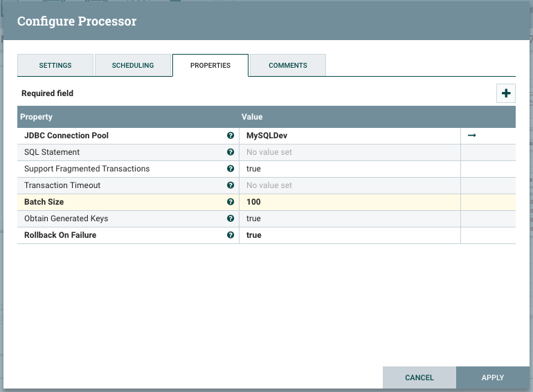
Task: Click help icon for Support Fragmented Transactions
Action: [x=231, y=169]
